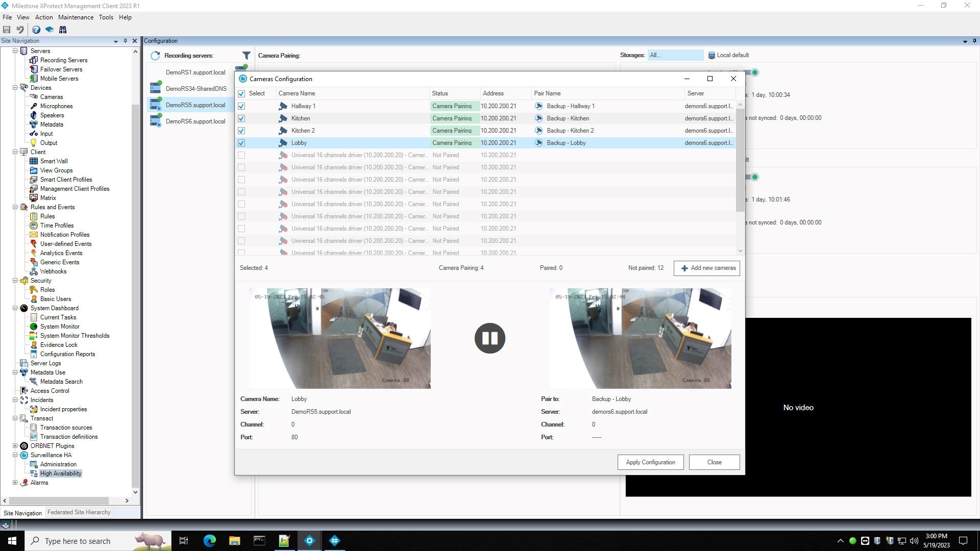Collapse the Rules and Events node
The width and height of the screenshot is (980, 551).
point(15,207)
